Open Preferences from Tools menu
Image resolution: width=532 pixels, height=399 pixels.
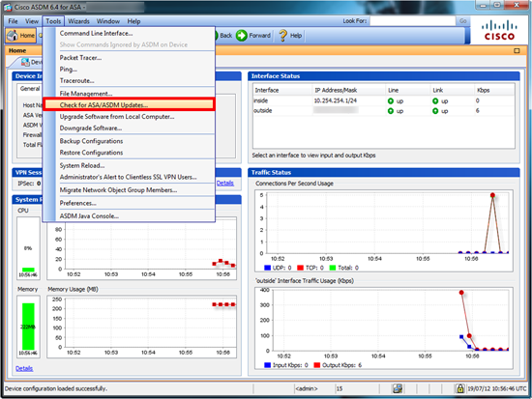click(77, 203)
